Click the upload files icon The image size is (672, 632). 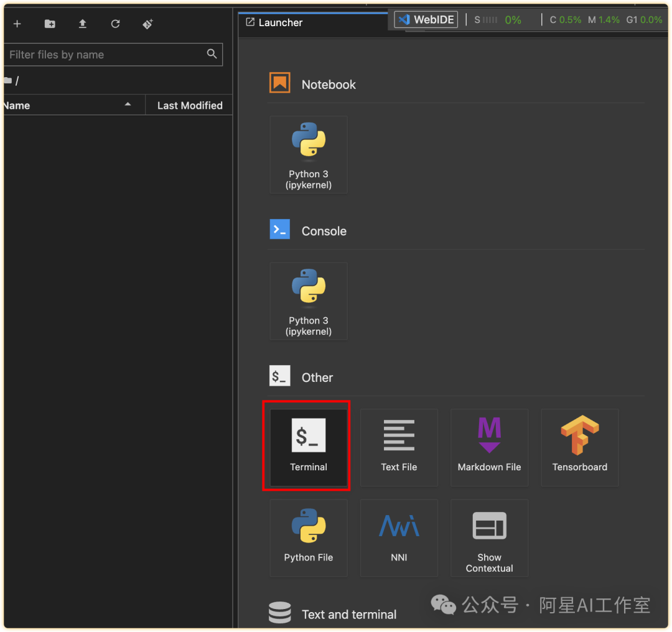click(82, 24)
